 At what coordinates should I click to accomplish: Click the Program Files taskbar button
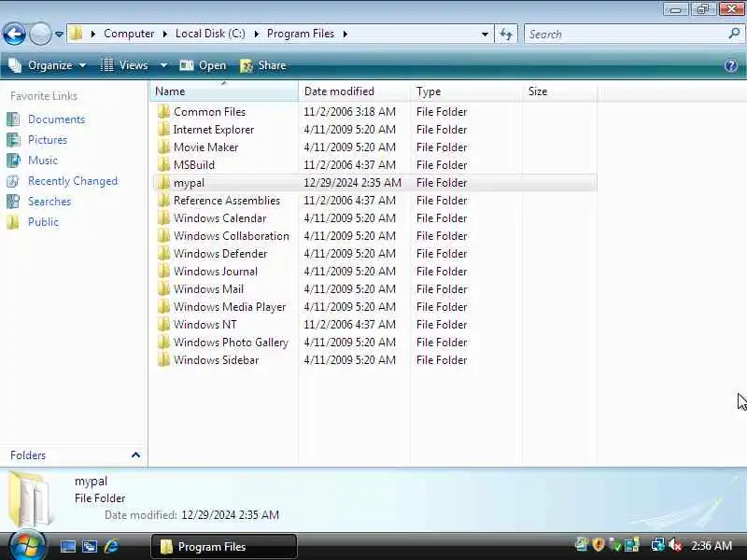pyautogui.click(x=224, y=546)
